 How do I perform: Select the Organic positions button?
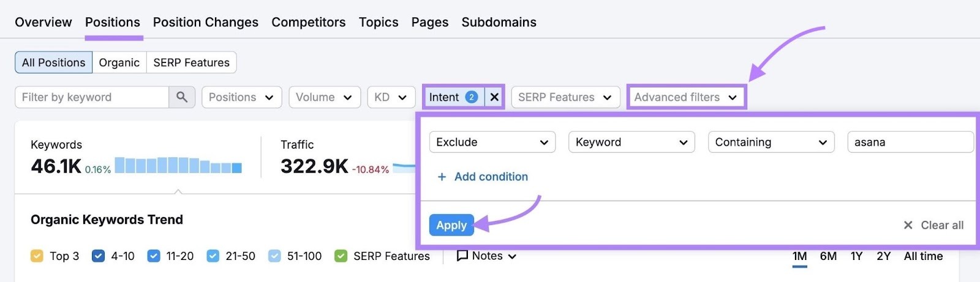[x=119, y=62]
